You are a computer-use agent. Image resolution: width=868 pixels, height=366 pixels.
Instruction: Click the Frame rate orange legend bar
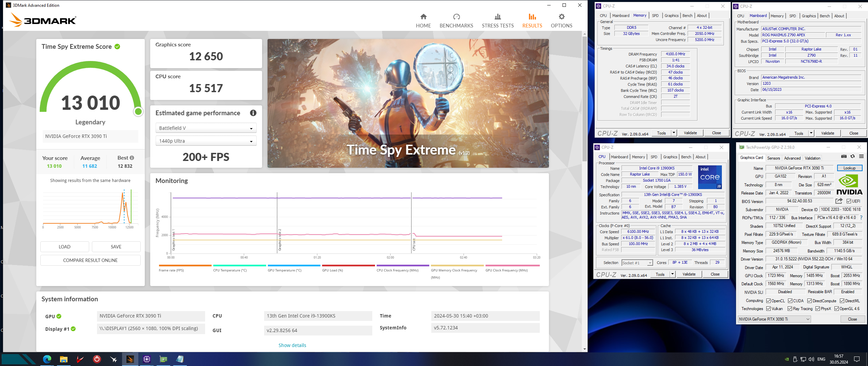[185, 265]
